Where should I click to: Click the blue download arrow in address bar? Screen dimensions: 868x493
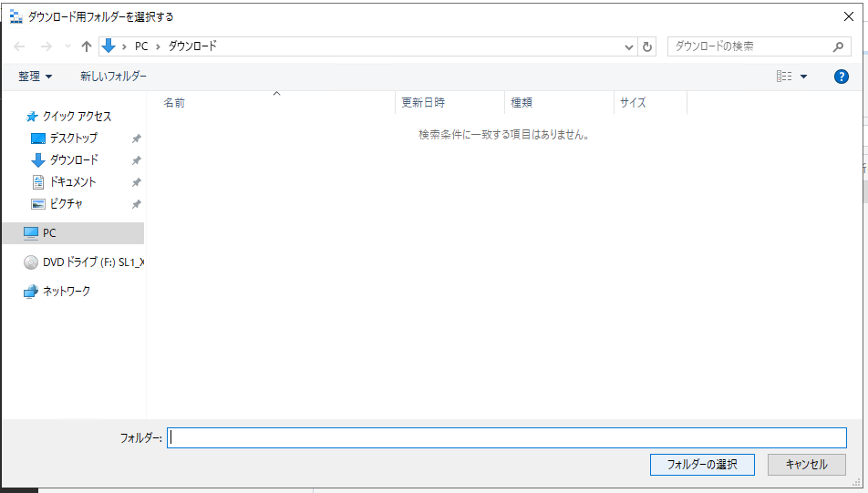(x=108, y=46)
